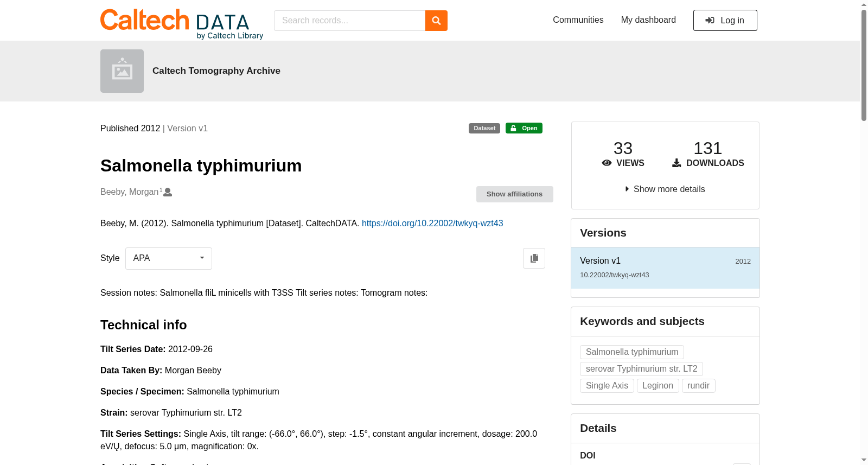This screenshot has width=868, height=465.
Task: Select Version v1 in the Versions panel
Action: pyautogui.click(x=665, y=268)
